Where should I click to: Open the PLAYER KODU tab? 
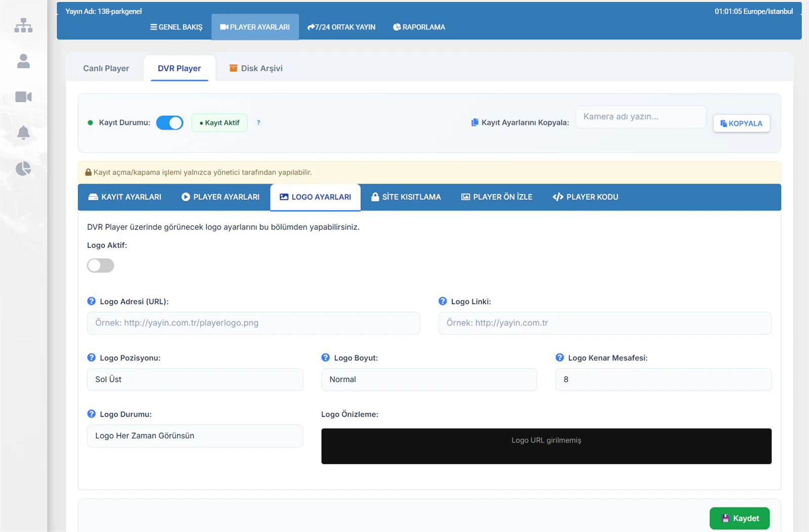[x=586, y=197]
